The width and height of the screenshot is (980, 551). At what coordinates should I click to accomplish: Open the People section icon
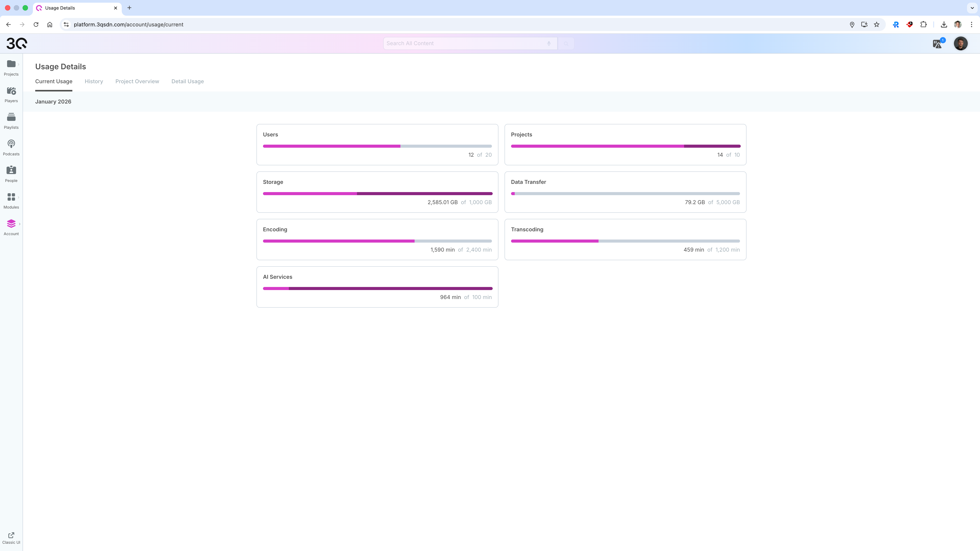pyautogui.click(x=11, y=170)
